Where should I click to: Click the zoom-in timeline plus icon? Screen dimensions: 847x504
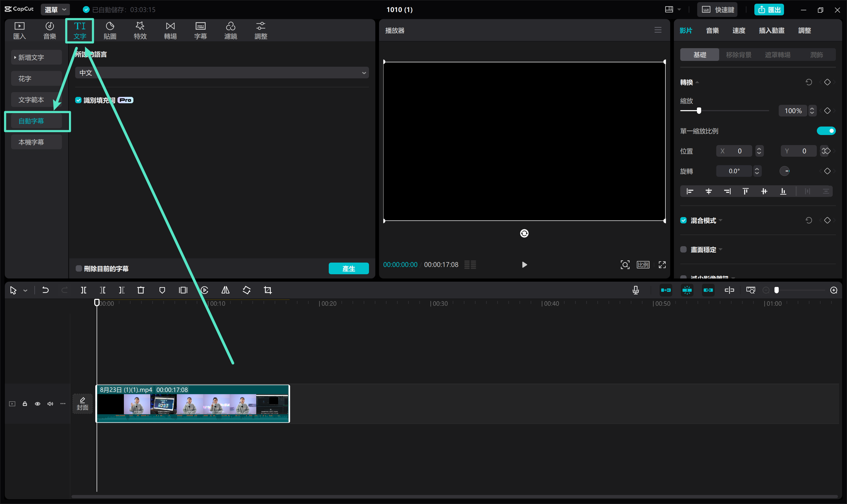(x=834, y=290)
